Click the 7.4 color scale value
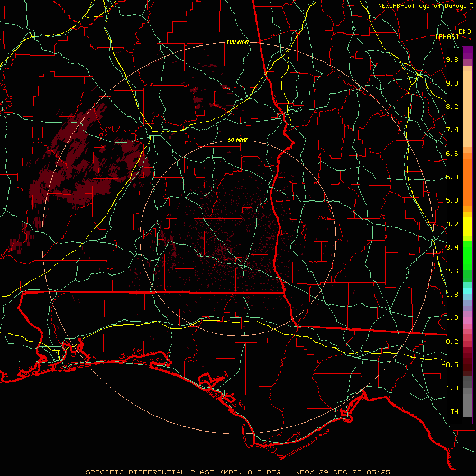 (x=452, y=130)
